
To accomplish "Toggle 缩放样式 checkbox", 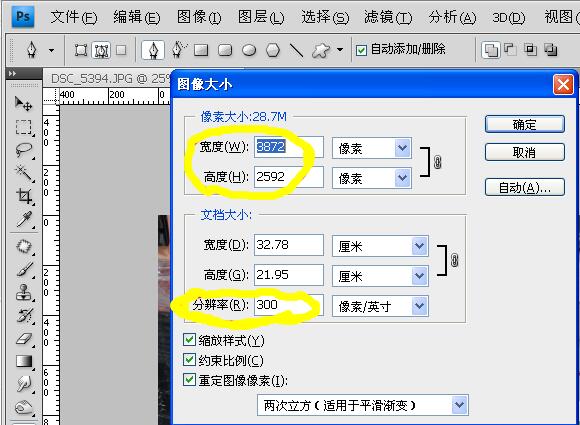I will pyautogui.click(x=189, y=340).
